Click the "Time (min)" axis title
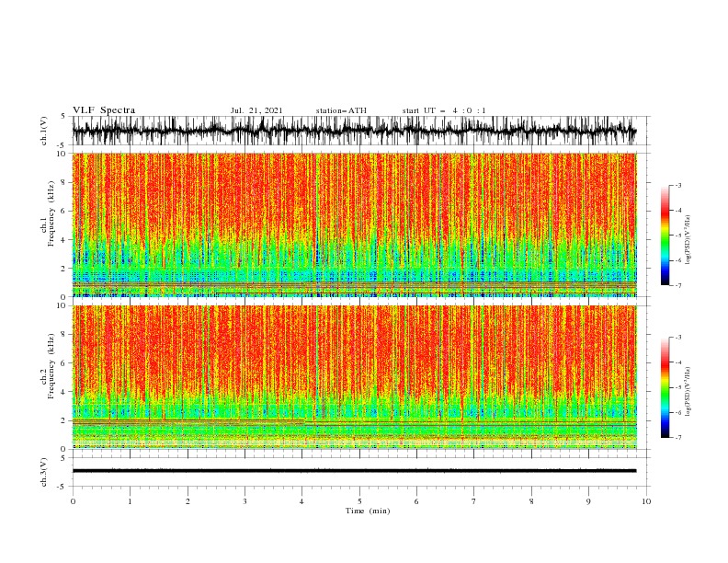Viewport: 728px width, 563px height. (368, 511)
